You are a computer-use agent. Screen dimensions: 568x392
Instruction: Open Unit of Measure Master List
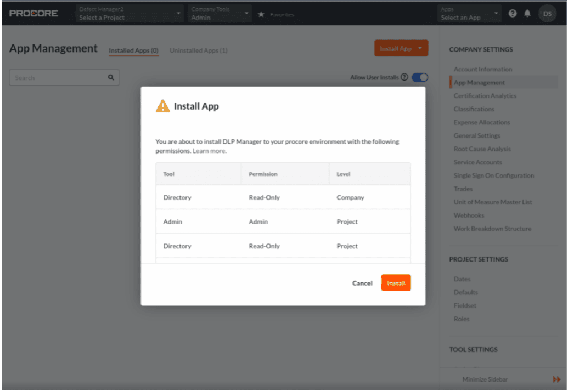tap(493, 202)
